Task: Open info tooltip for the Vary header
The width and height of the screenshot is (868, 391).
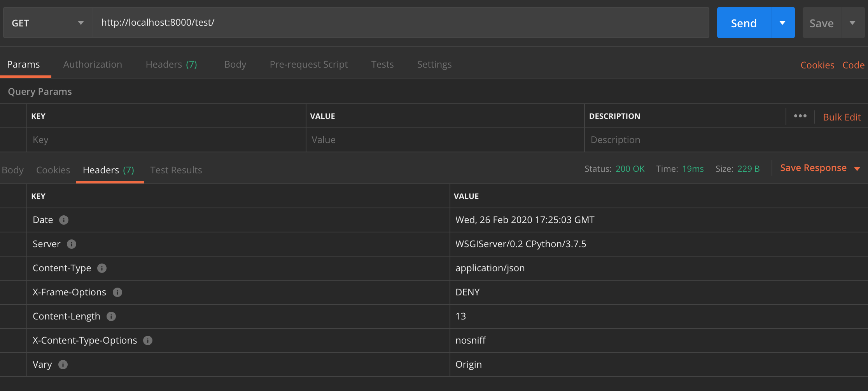Action: point(63,365)
